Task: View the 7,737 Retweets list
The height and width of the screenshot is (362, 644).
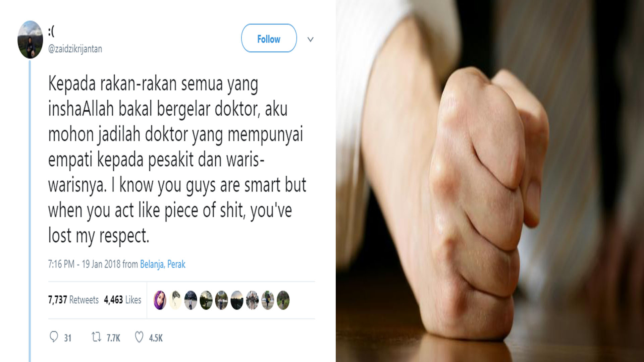Action: (x=73, y=300)
